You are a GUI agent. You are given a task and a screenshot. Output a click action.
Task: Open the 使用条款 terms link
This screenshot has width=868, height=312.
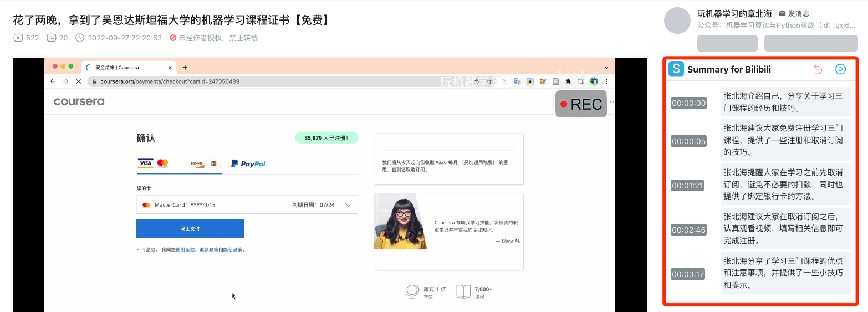click(x=186, y=250)
